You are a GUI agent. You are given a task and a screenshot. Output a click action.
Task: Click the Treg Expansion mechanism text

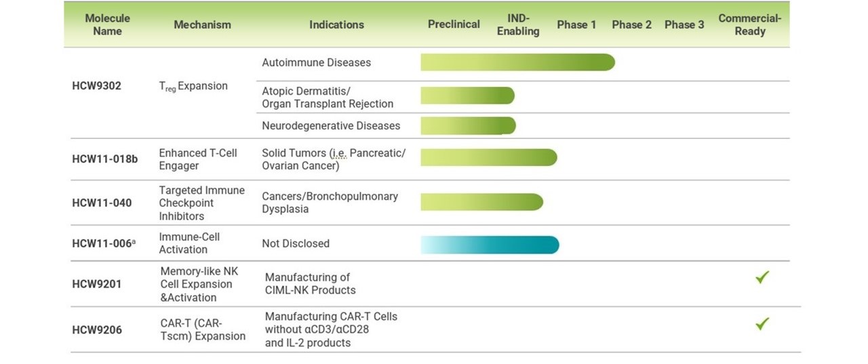click(193, 87)
